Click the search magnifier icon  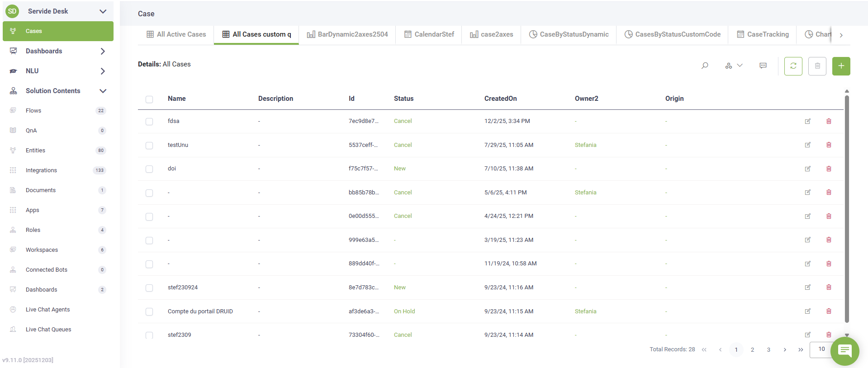coord(705,66)
